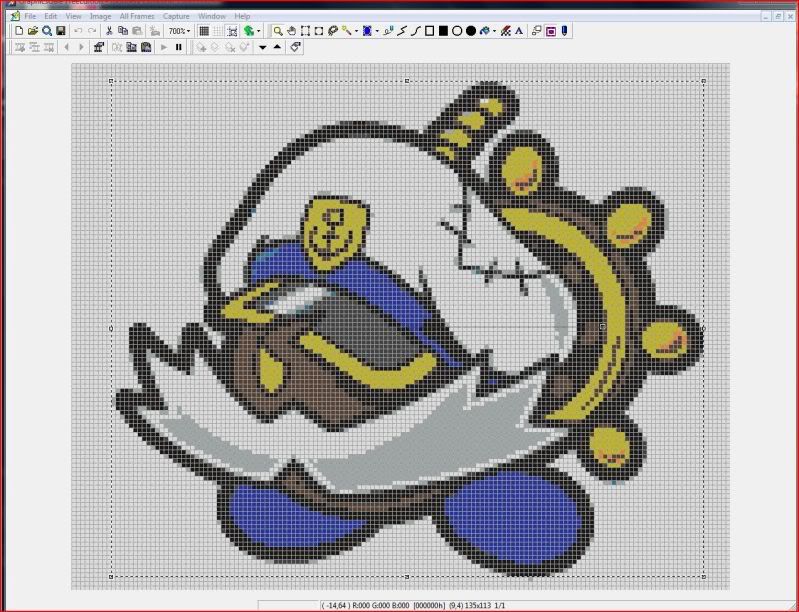The image size is (799, 612).
Task: Toggle the purple framed toolbar button
Action: tap(550, 31)
